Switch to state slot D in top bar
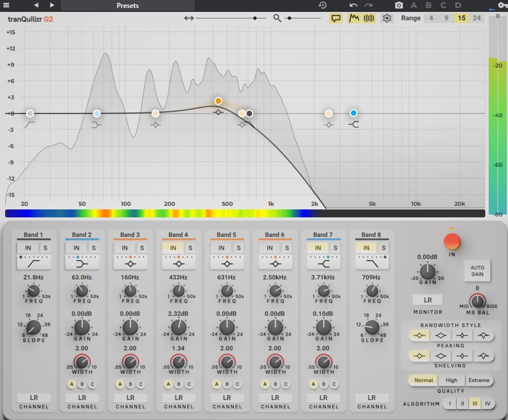 pyautogui.click(x=458, y=5)
